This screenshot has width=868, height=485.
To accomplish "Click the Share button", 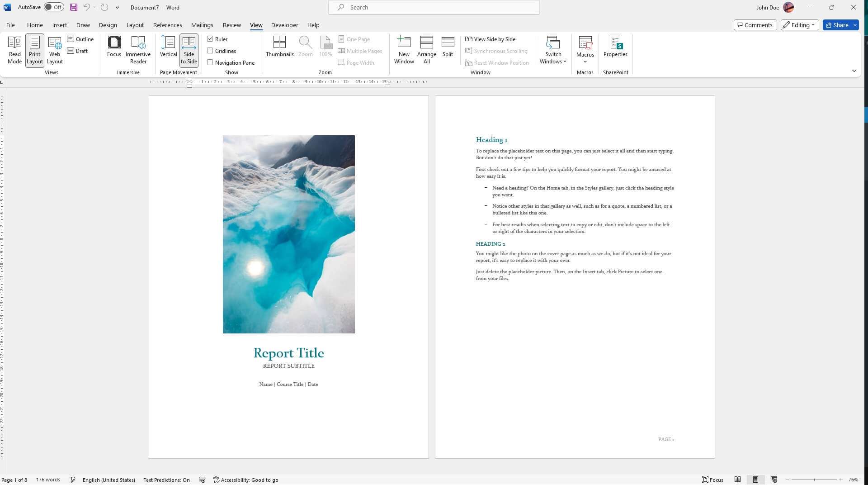I will pyautogui.click(x=838, y=25).
